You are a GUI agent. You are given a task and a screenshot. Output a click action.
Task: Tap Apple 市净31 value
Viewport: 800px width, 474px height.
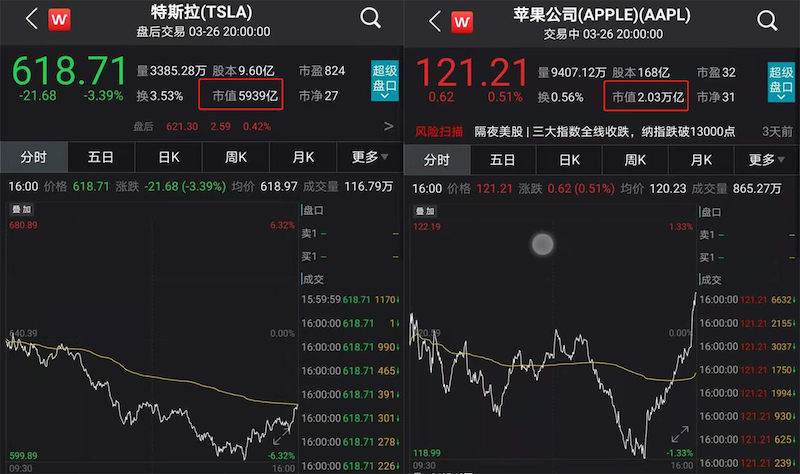pyautogui.click(x=716, y=97)
